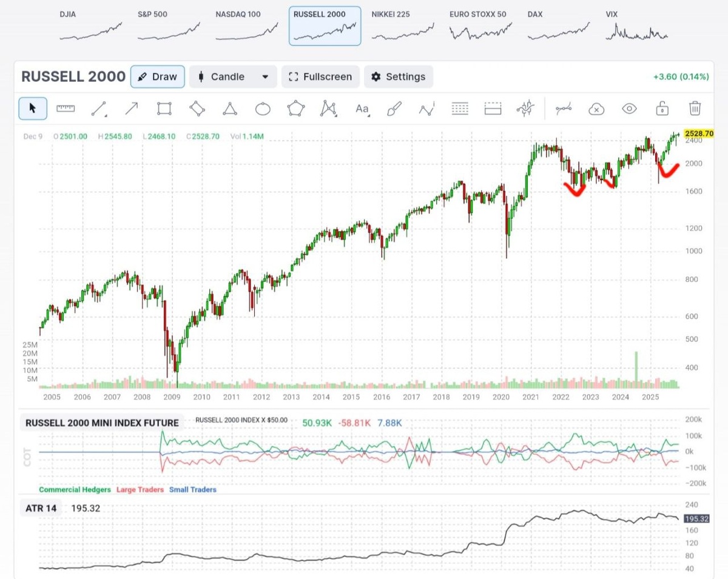Screen dimensions: 728x579
Task: Switch to the VIX tab
Action: (x=636, y=25)
